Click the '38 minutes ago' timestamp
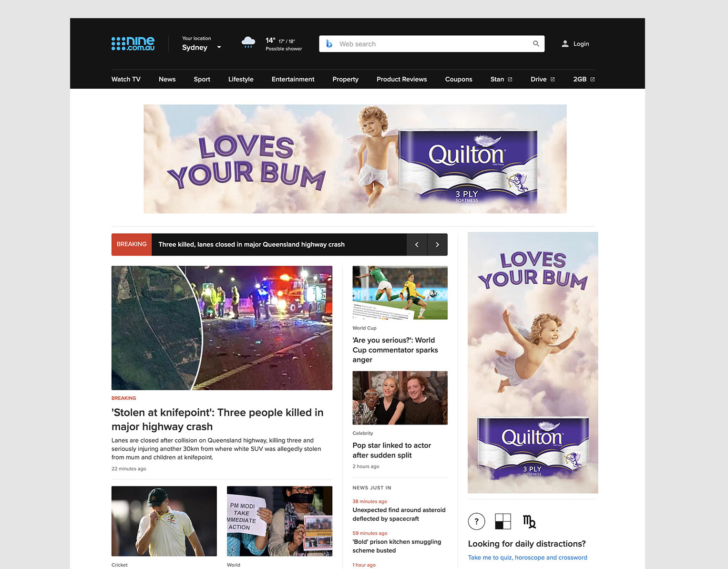This screenshot has height=569, width=728. pos(369,501)
